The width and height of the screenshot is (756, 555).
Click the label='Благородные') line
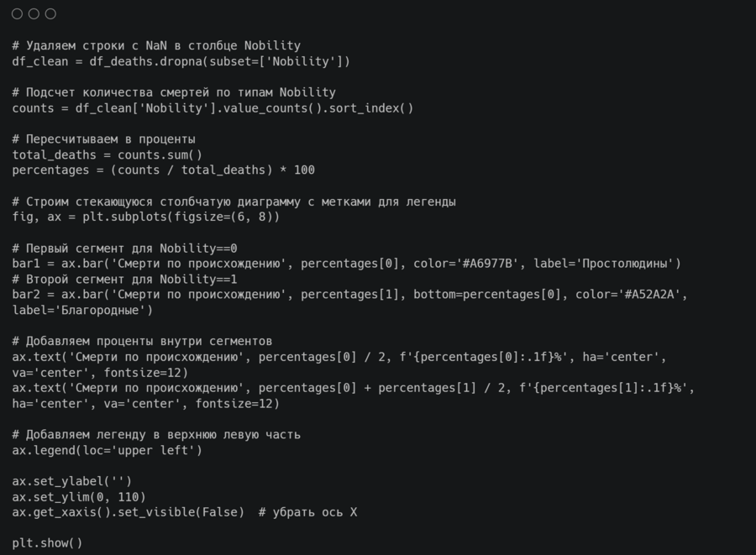point(82,310)
